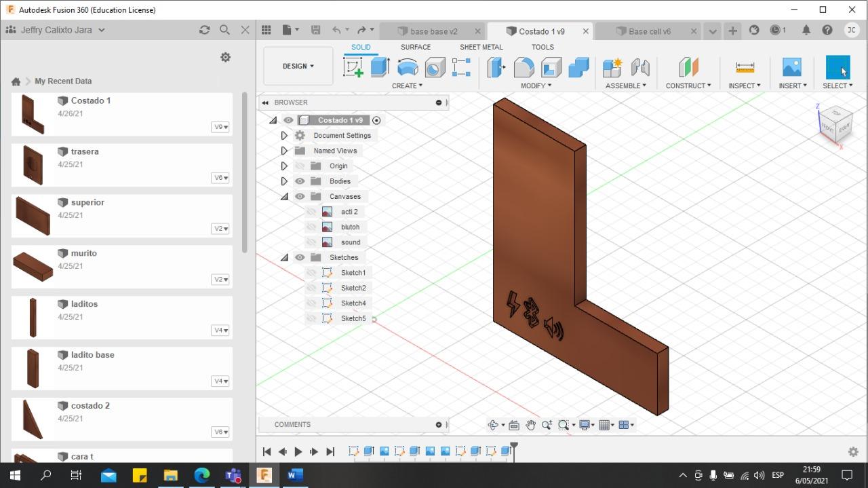Play the design timeline

tap(298, 451)
